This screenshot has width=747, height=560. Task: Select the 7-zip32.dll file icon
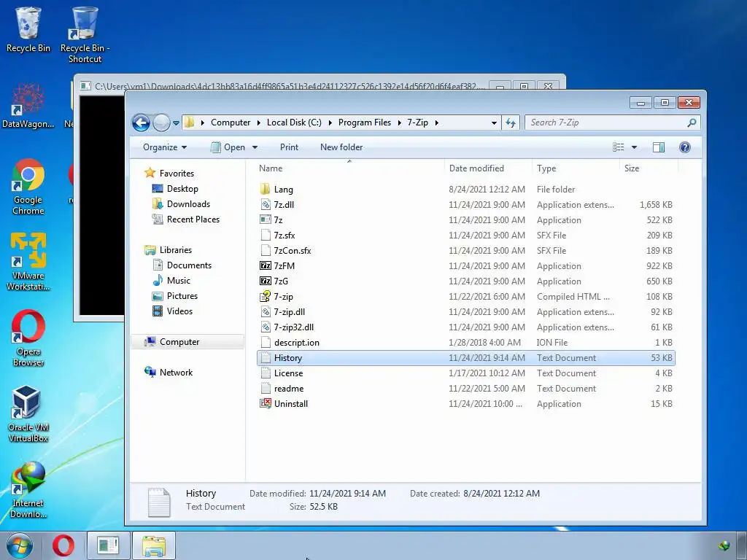pos(266,327)
